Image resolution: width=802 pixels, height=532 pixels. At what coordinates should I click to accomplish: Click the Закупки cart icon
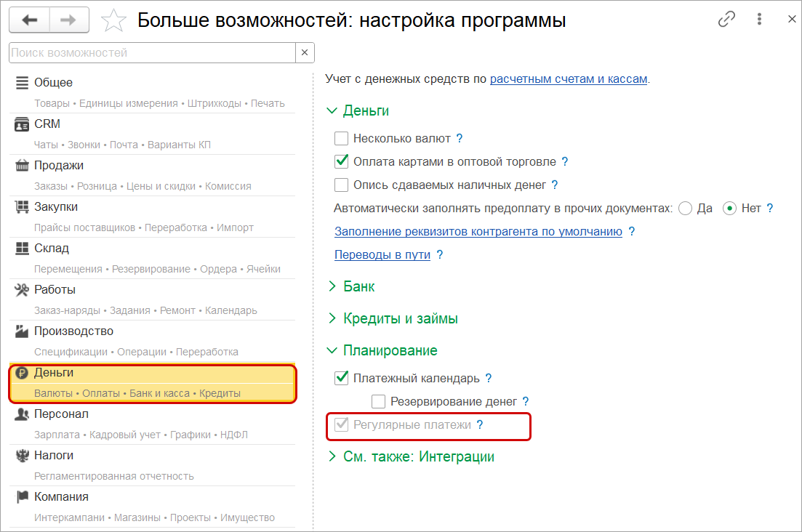pyautogui.click(x=22, y=207)
